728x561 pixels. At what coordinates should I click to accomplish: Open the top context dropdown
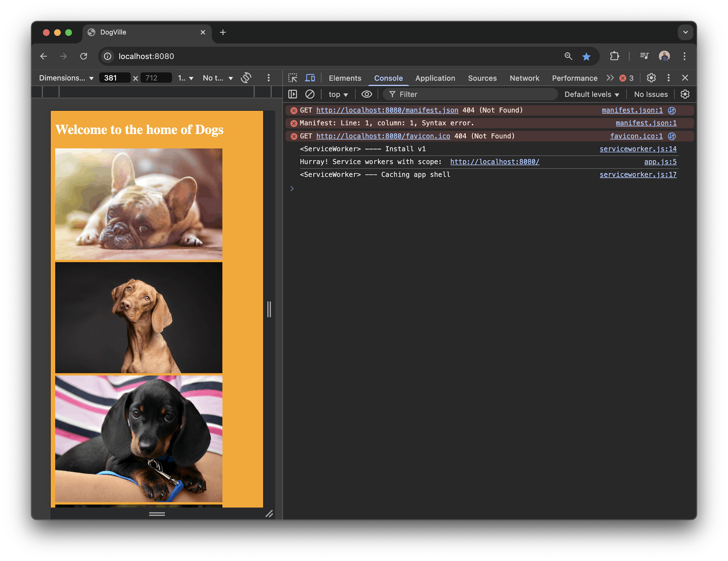(338, 94)
